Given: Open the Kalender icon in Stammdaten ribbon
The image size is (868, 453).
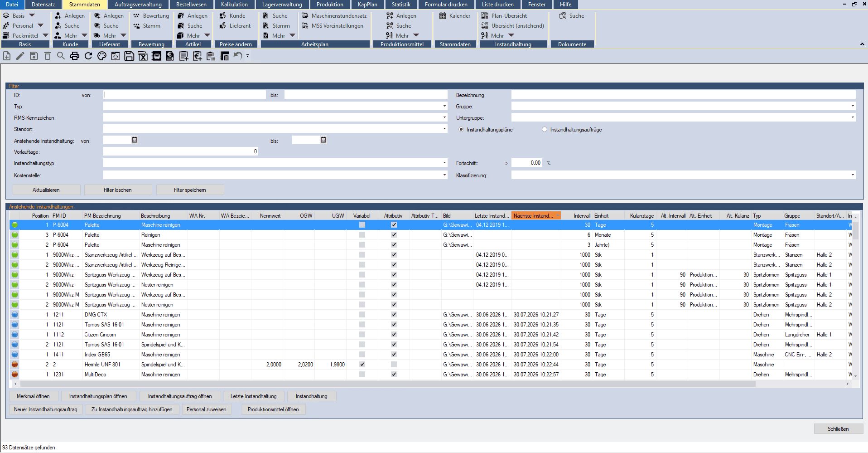Looking at the screenshot, I should (x=455, y=16).
